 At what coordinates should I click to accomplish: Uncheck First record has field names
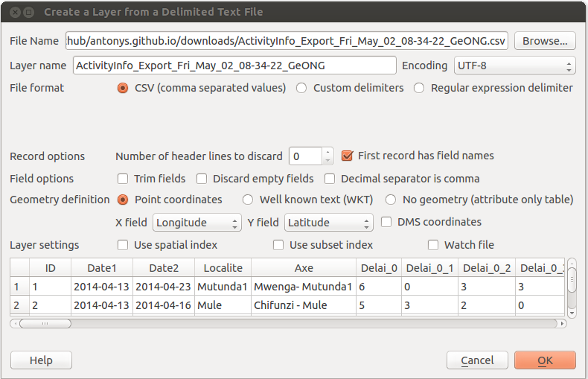click(347, 156)
